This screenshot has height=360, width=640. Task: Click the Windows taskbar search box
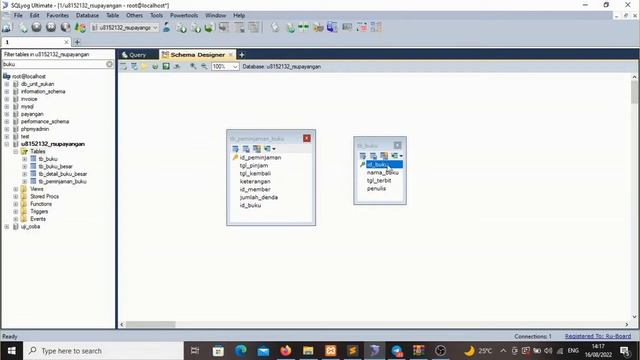point(103,351)
